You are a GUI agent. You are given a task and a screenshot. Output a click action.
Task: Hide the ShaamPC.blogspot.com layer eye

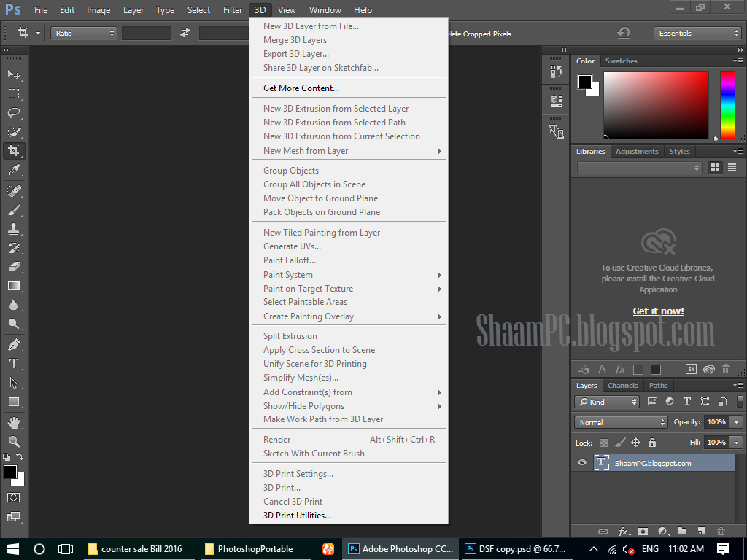581,463
